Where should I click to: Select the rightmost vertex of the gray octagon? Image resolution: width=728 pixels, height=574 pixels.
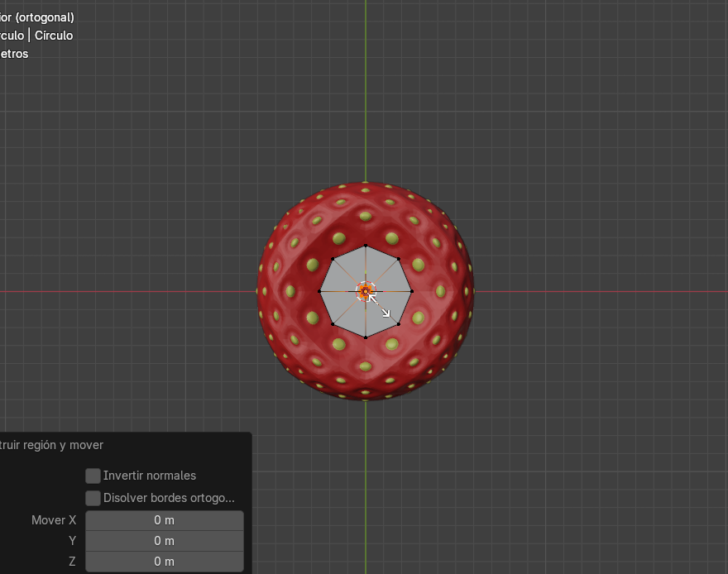pyautogui.click(x=412, y=291)
